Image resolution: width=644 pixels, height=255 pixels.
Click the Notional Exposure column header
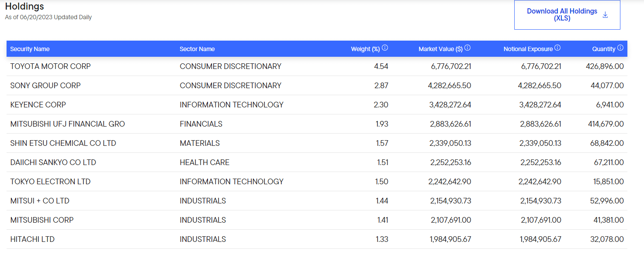(x=528, y=49)
